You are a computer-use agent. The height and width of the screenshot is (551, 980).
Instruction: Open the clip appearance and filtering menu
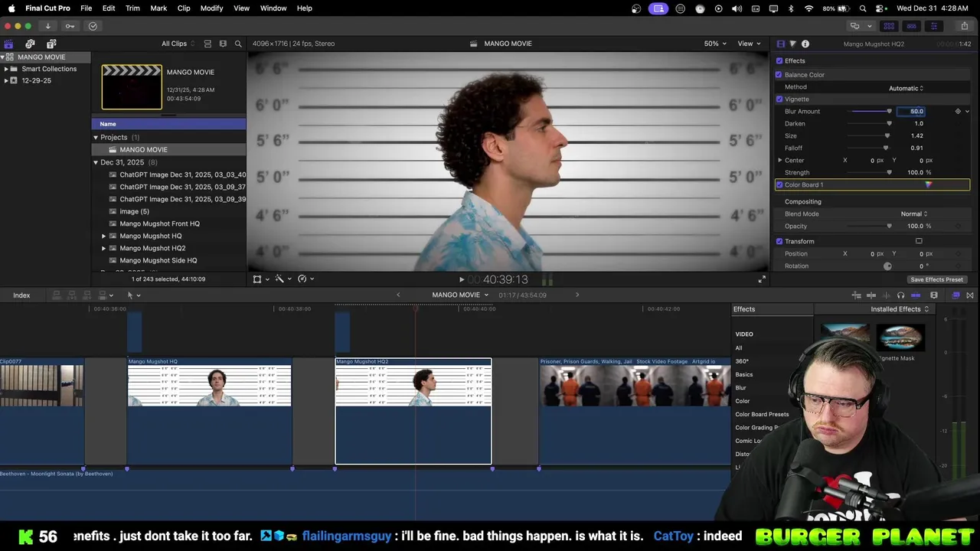(x=223, y=44)
